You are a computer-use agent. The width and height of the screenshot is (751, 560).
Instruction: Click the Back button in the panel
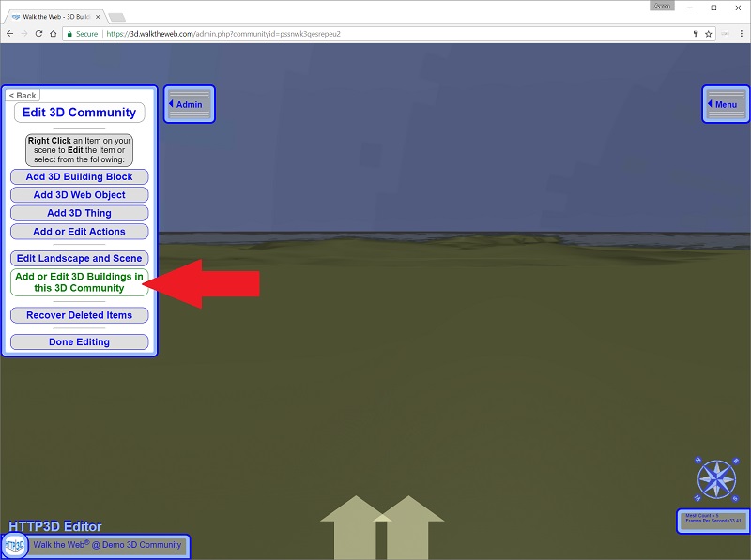(23, 96)
